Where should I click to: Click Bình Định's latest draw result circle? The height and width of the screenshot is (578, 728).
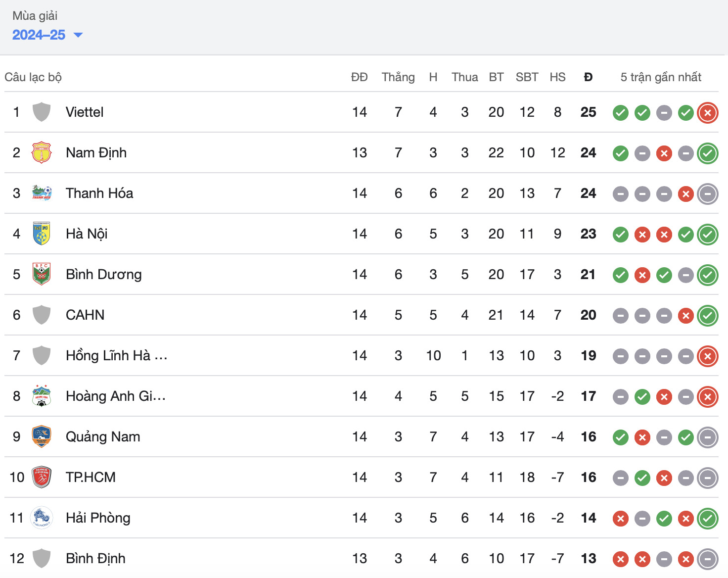(707, 559)
